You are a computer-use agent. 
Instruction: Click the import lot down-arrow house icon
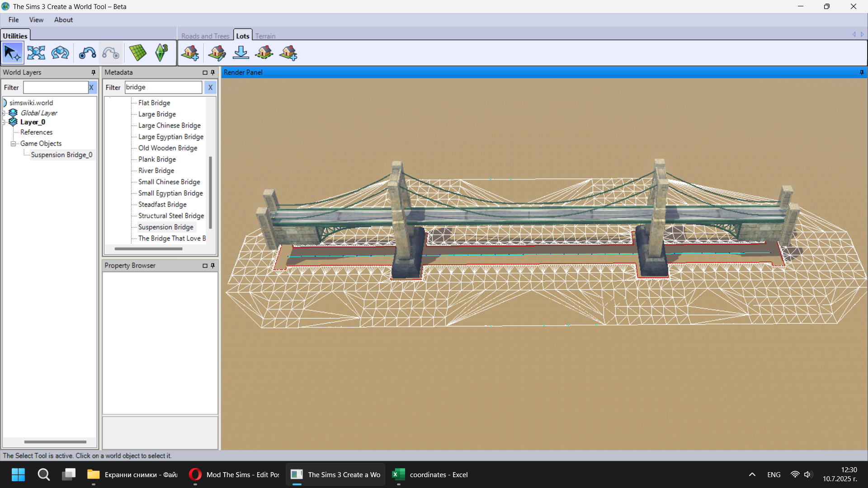pyautogui.click(x=241, y=53)
